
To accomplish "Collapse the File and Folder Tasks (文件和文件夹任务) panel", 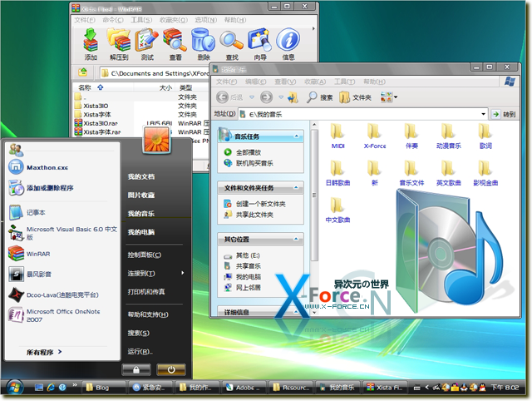I will coord(296,187).
